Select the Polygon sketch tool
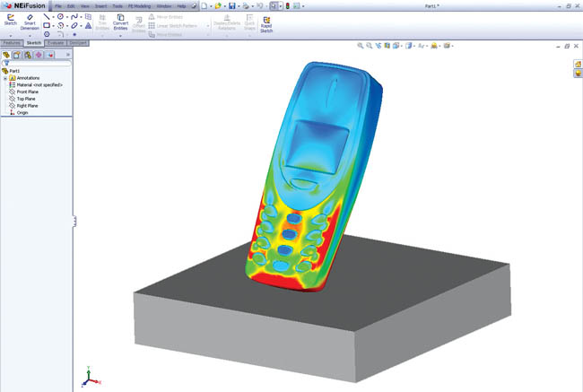Screen dimensions: 583x392 click(47, 34)
